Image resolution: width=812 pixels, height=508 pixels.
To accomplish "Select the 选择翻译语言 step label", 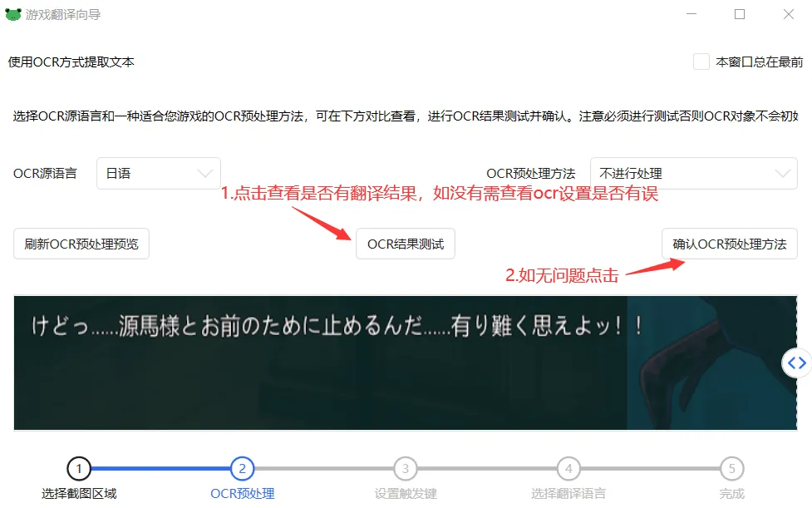I will point(568,493).
